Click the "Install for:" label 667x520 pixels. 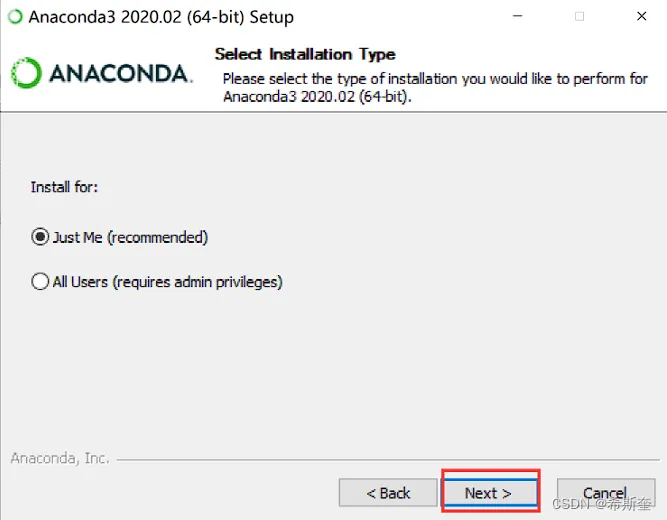tap(64, 187)
